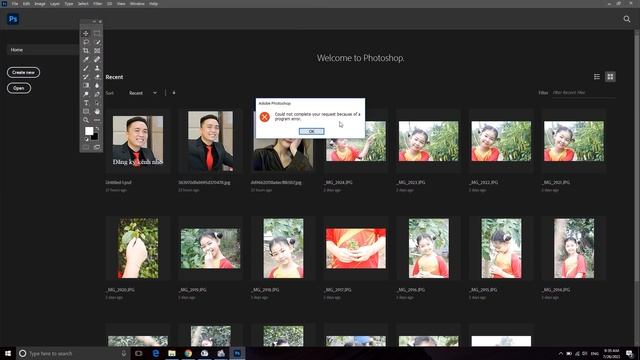This screenshot has width=640, height=360.
Task: Select the Quick Selection tool
Action: (97, 42)
